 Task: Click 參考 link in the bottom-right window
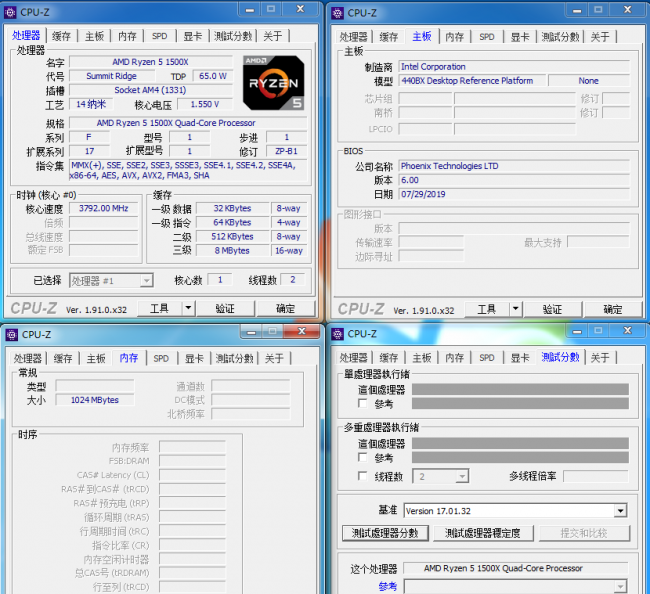click(x=388, y=586)
